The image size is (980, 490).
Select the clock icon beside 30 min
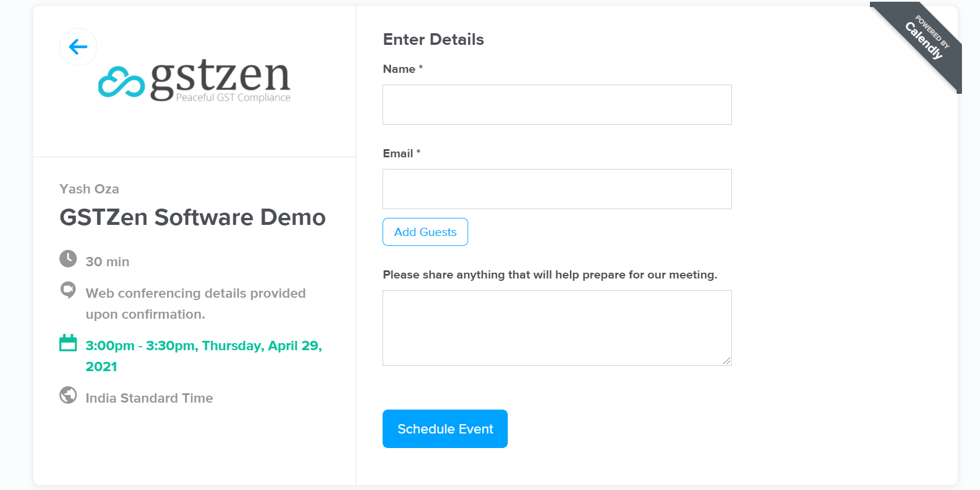point(68,260)
